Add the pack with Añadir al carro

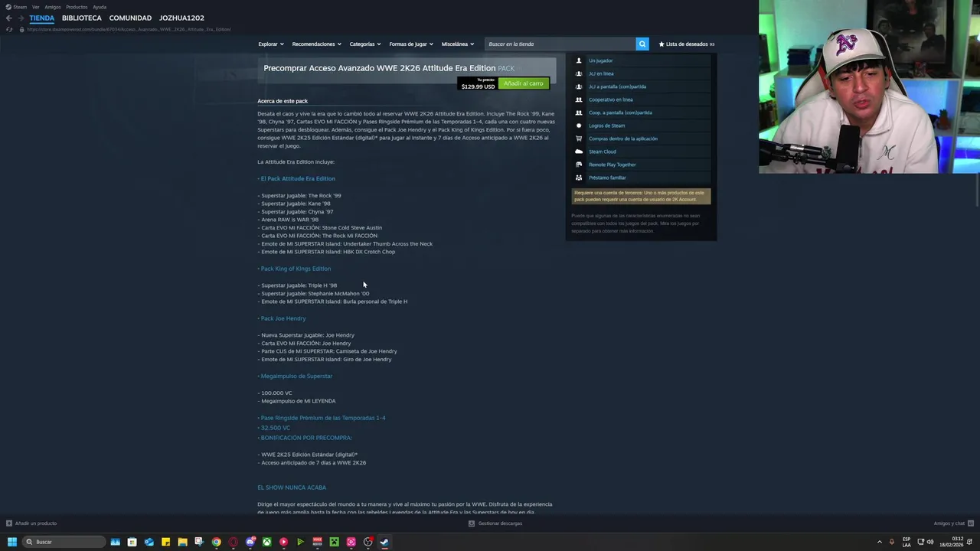pos(523,83)
